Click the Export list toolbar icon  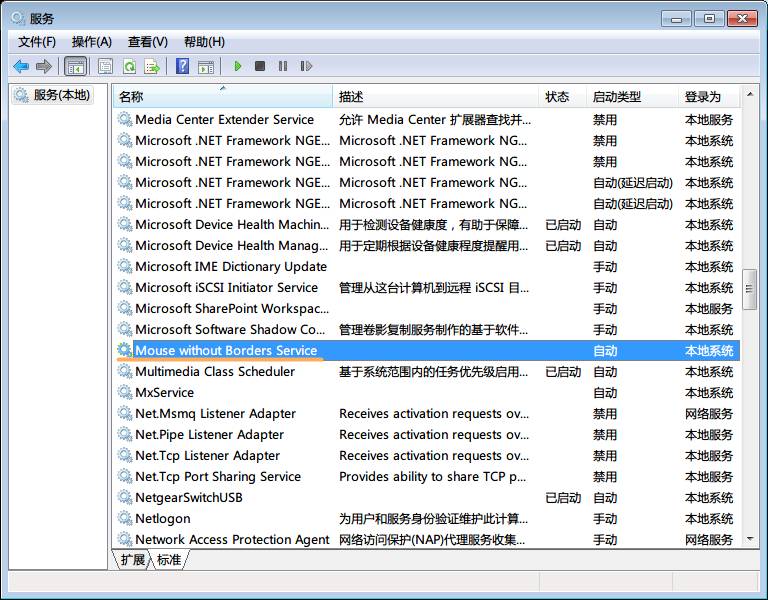[x=152, y=66]
